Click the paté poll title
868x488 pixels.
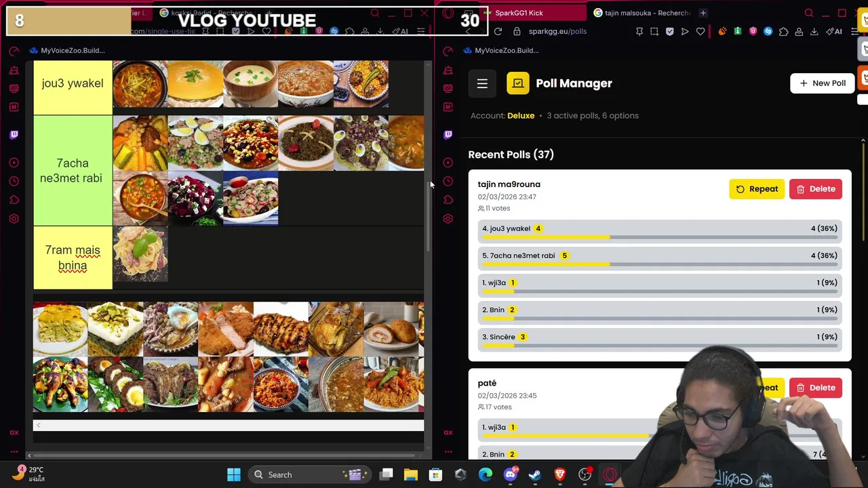pyautogui.click(x=487, y=383)
